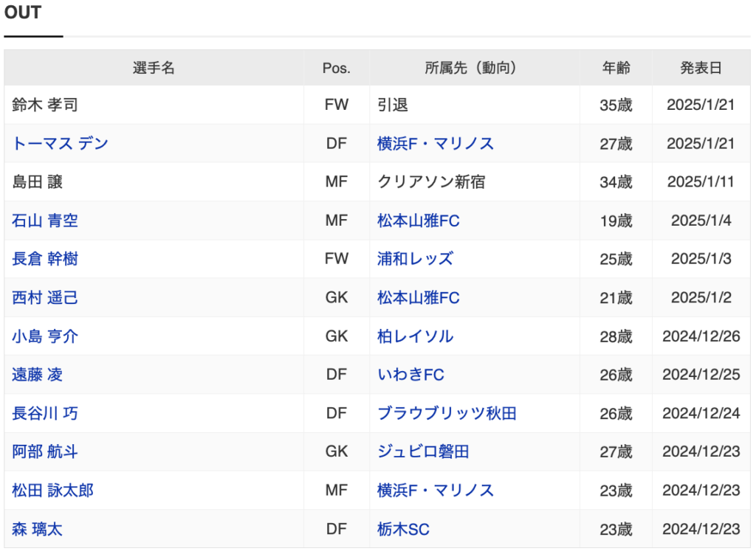Click the 所属先（動向） column header
This screenshot has width=756, height=554.
pos(474,68)
